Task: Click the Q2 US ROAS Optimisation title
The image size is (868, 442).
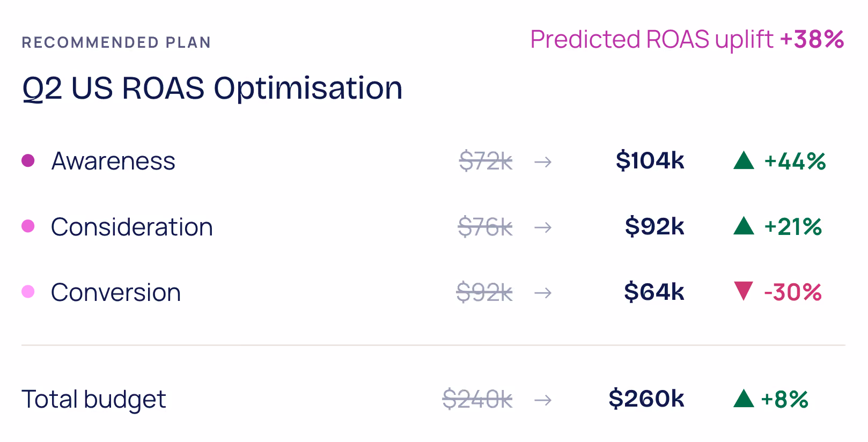Action: coord(212,88)
